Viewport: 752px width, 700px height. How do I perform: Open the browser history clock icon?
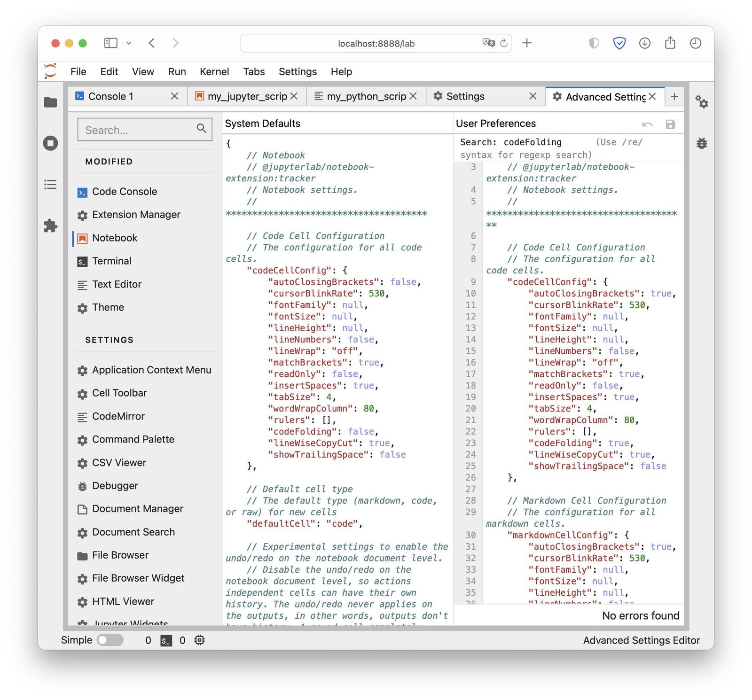(696, 43)
